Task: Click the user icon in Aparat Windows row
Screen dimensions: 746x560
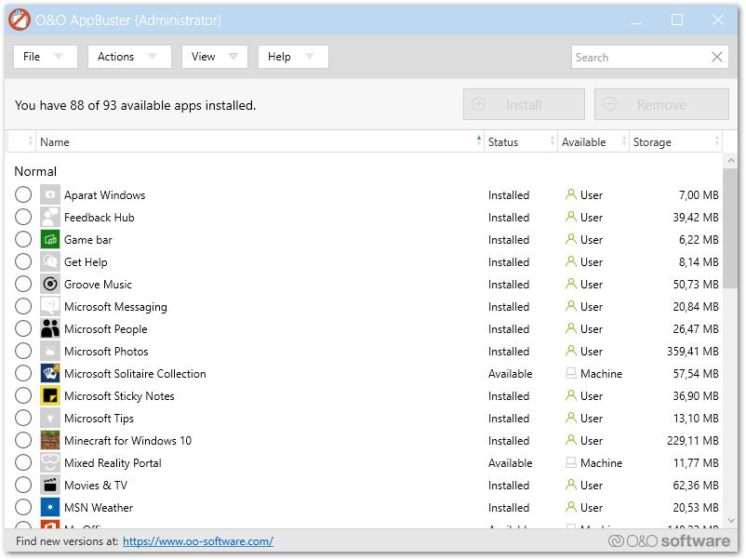Action: (570, 194)
